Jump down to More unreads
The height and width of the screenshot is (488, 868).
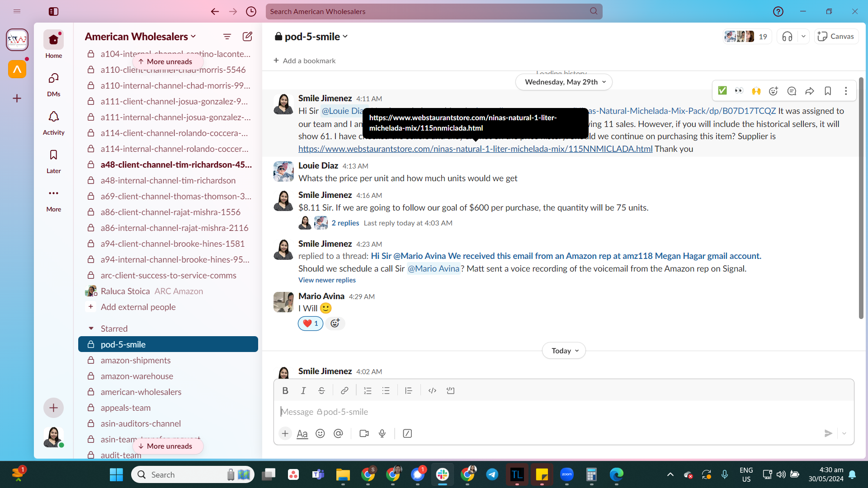pyautogui.click(x=167, y=446)
